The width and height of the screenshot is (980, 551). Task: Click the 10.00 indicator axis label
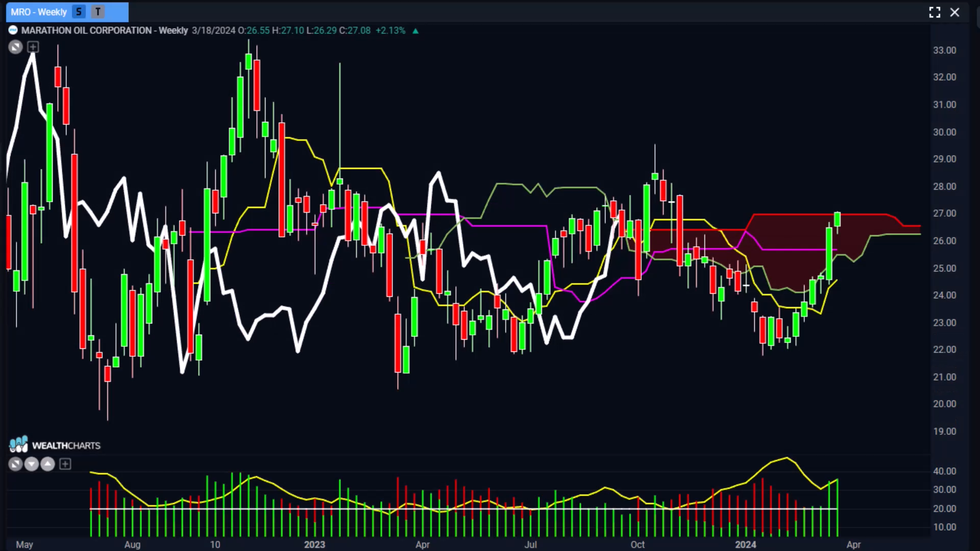(x=944, y=527)
